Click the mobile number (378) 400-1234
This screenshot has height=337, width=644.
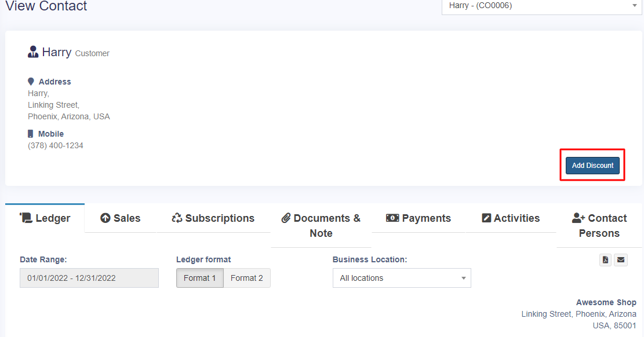(x=56, y=146)
